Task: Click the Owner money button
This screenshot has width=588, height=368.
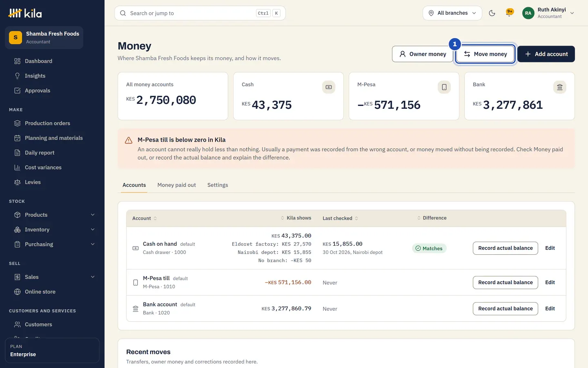Action: coord(423,54)
